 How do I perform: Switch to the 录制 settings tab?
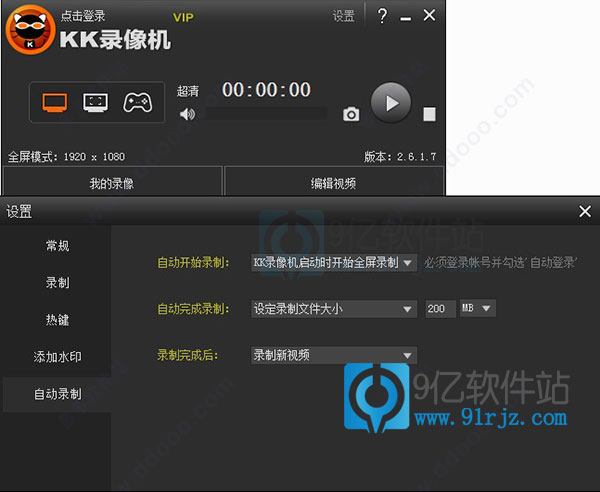coord(57,283)
